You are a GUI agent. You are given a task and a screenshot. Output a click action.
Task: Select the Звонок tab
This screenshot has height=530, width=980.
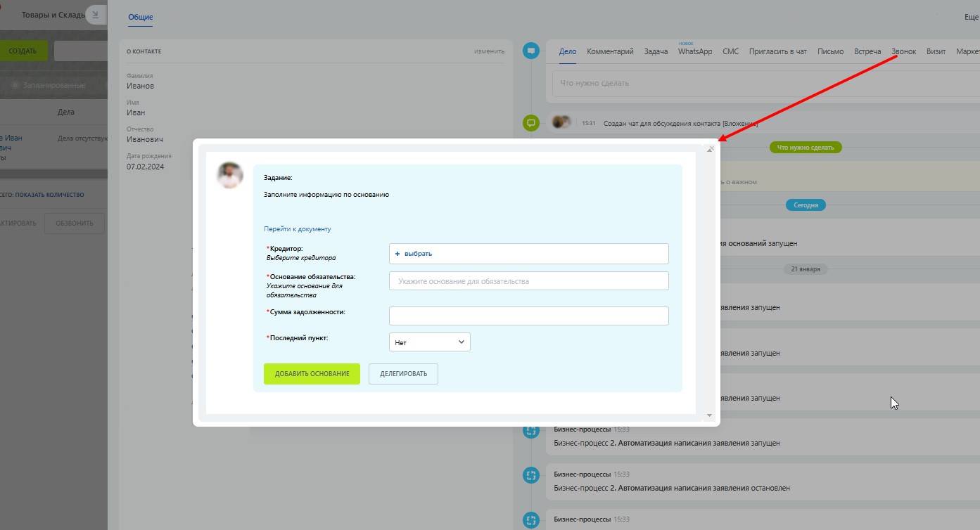point(903,51)
